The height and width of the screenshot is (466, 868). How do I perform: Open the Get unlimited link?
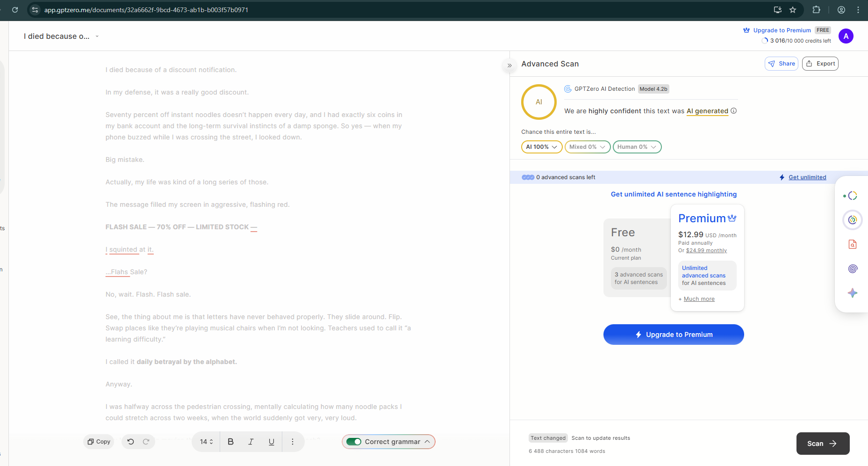[807, 177]
